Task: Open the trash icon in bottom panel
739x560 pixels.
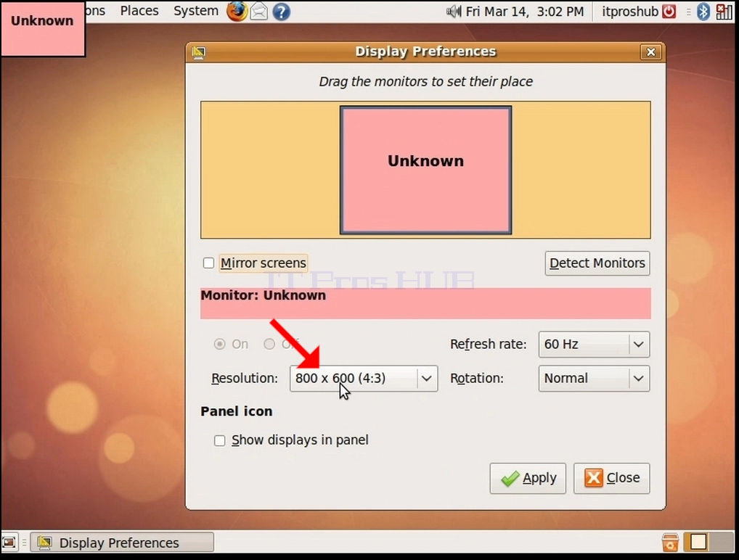Action: pyautogui.click(x=670, y=542)
